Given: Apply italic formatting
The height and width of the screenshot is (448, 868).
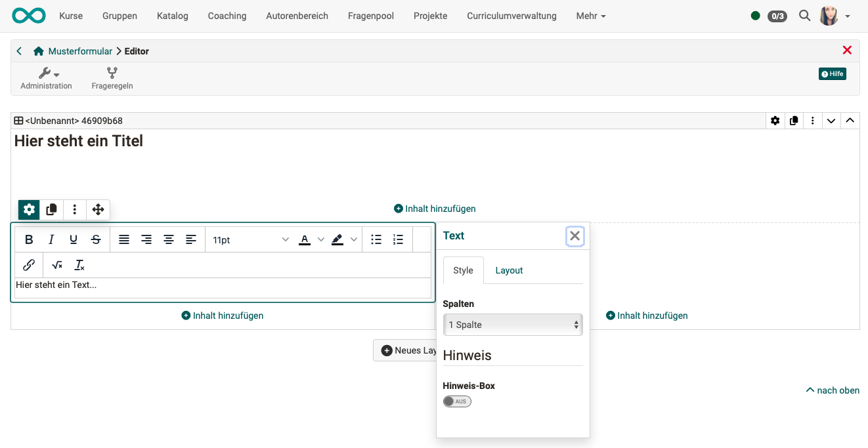Looking at the screenshot, I should (51, 239).
